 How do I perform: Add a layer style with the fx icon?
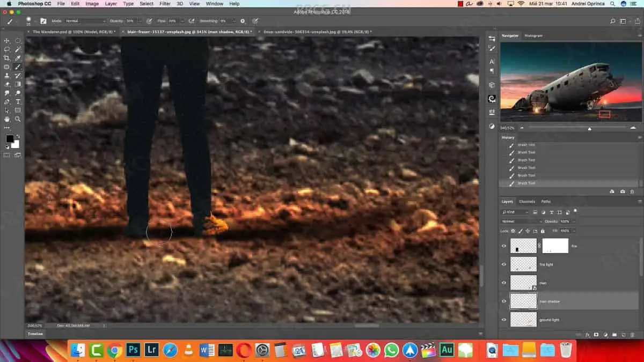coord(588,335)
